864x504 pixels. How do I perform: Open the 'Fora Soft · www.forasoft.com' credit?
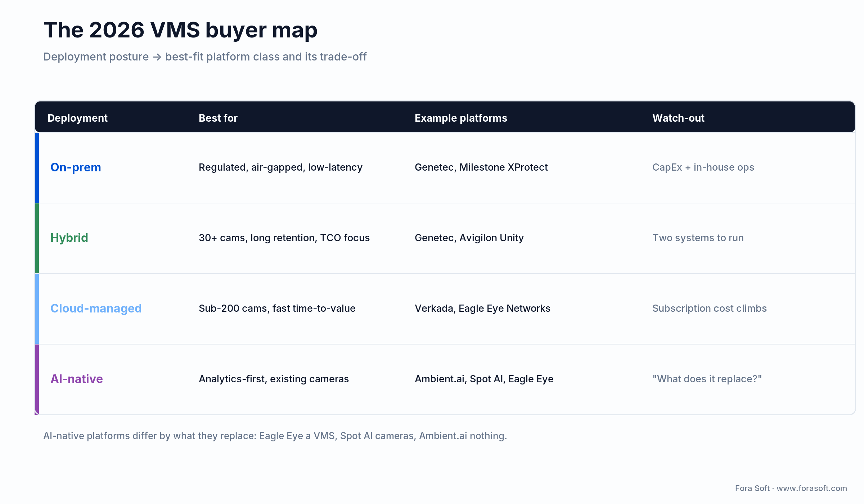click(791, 489)
